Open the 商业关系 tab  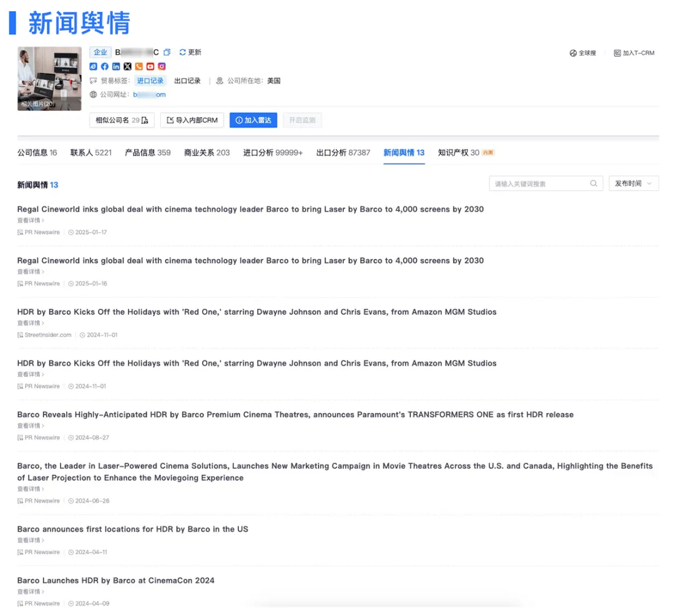tap(207, 153)
